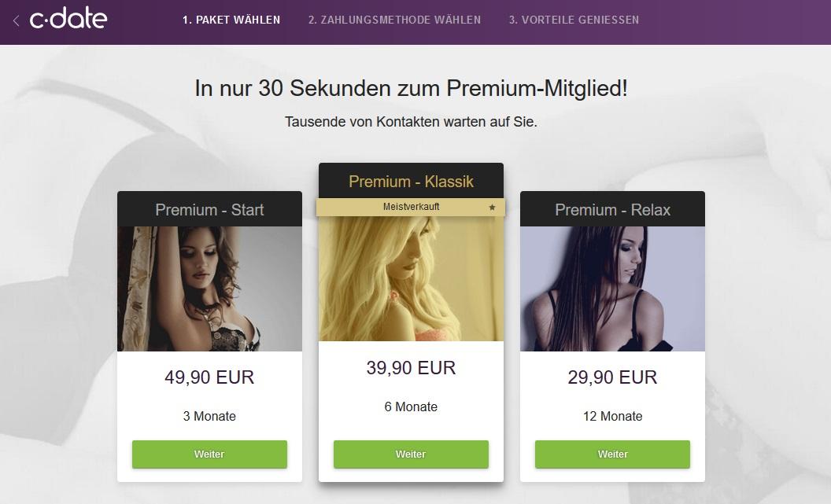This screenshot has height=504, width=831.
Task: Select the Premium - Start package header
Action: click(x=209, y=209)
